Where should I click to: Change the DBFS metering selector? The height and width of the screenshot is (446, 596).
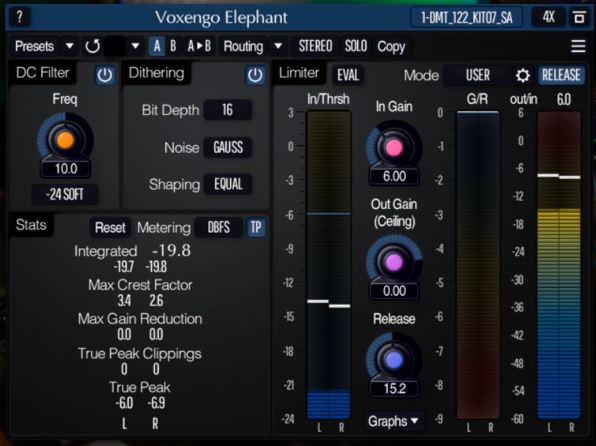(x=218, y=227)
